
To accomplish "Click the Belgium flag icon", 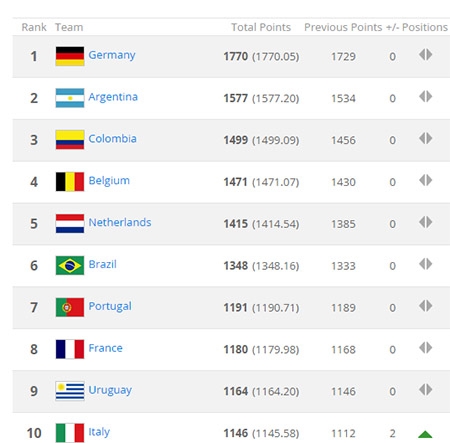I will pos(70,182).
